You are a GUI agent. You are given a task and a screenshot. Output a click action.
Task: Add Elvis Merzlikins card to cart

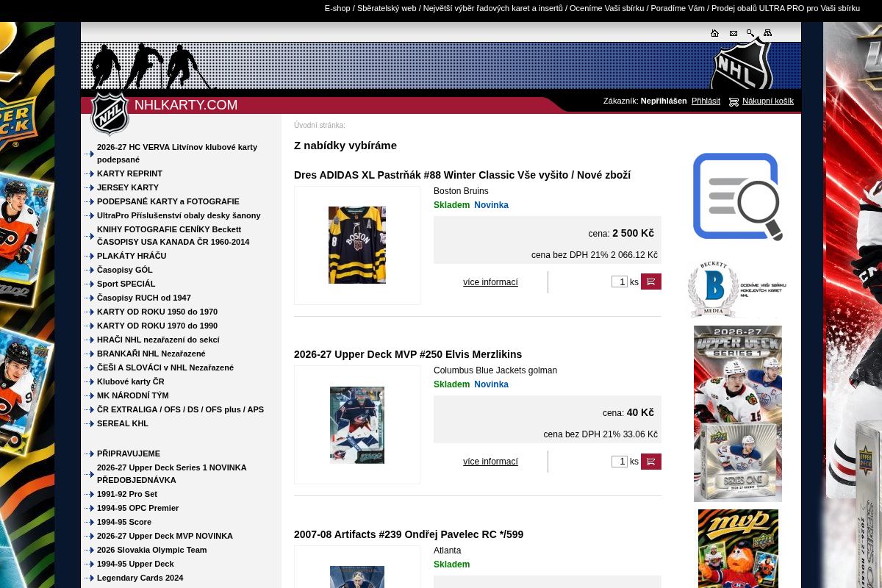pyautogui.click(x=651, y=462)
